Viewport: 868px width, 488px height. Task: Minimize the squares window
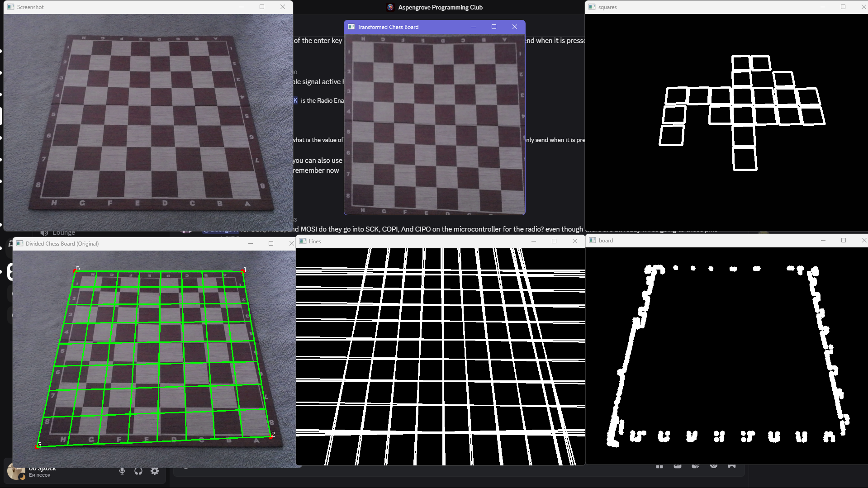click(x=822, y=7)
